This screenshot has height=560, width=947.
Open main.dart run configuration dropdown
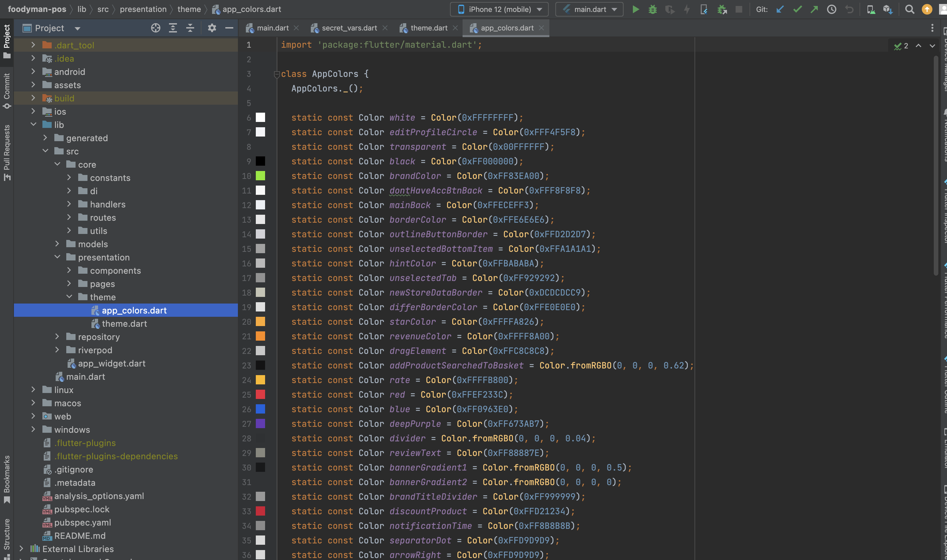tap(589, 9)
